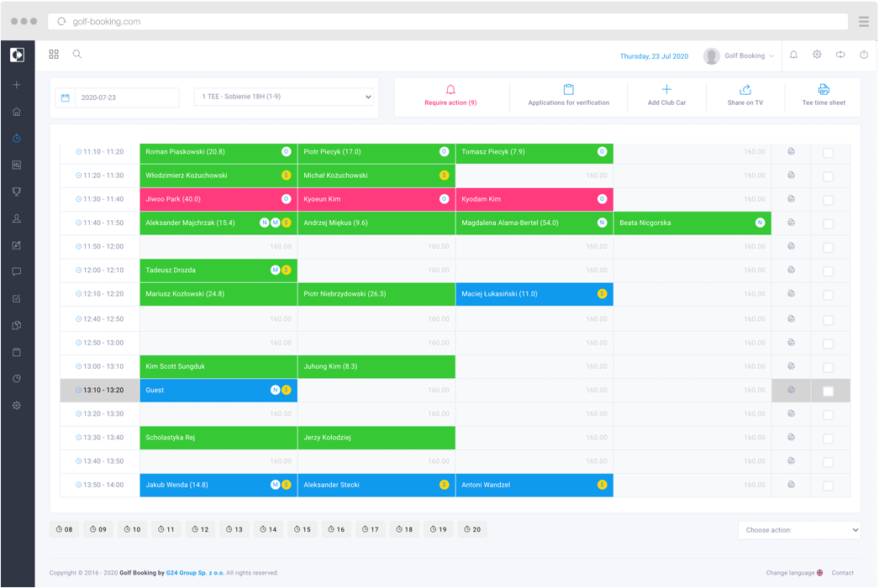This screenshot has width=879, height=588.
Task: Click the logout power icon top right
Action: tap(864, 54)
